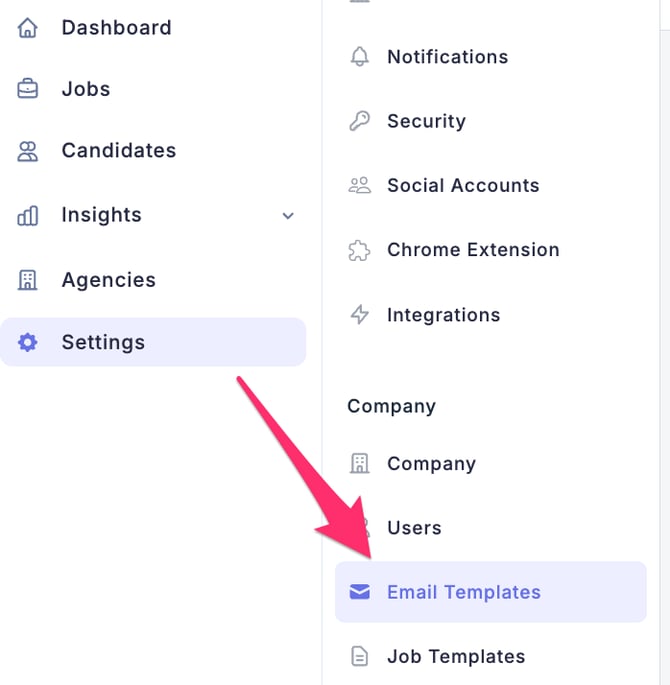Navigate to Company settings
This screenshot has height=685, width=670.
click(431, 464)
